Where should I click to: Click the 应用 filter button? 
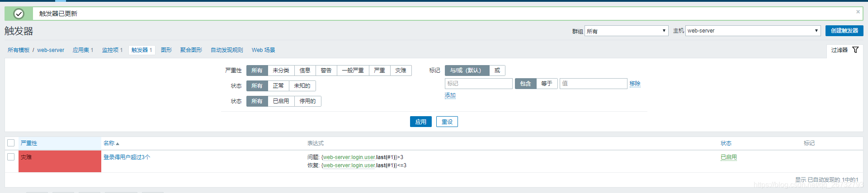(x=421, y=122)
